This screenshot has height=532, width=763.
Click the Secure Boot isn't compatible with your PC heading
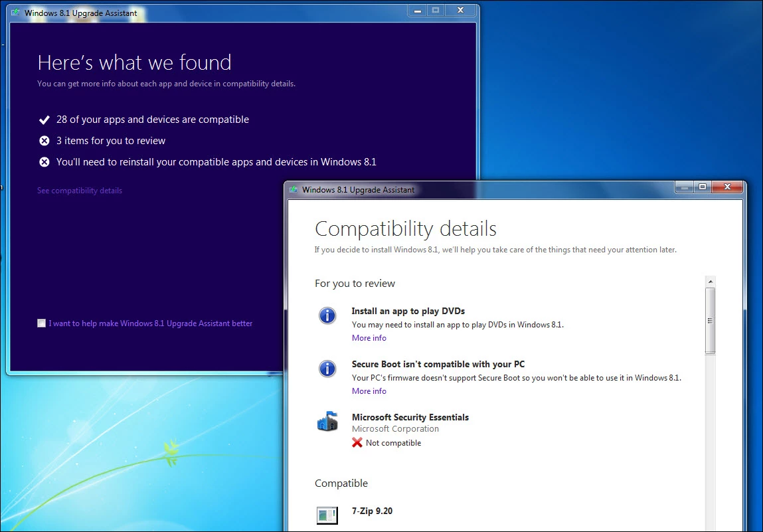click(438, 364)
